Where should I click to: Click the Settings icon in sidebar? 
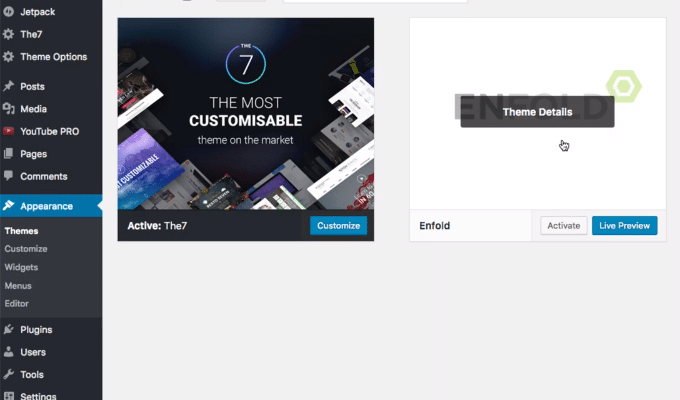[8, 396]
